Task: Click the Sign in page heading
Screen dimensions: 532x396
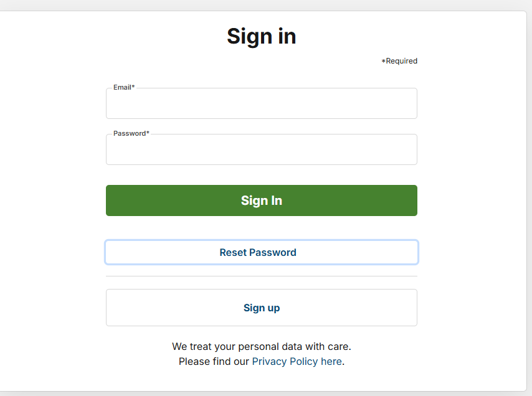Action: 262,36
